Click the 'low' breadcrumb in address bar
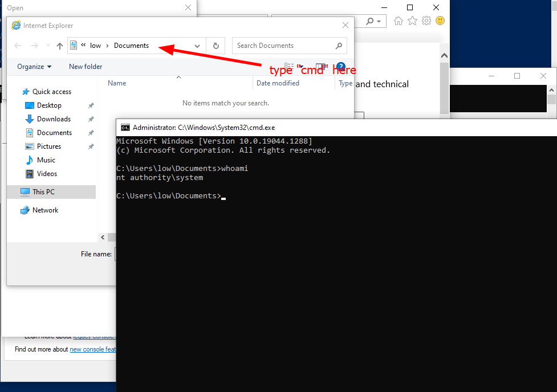 tap(95, 46)
